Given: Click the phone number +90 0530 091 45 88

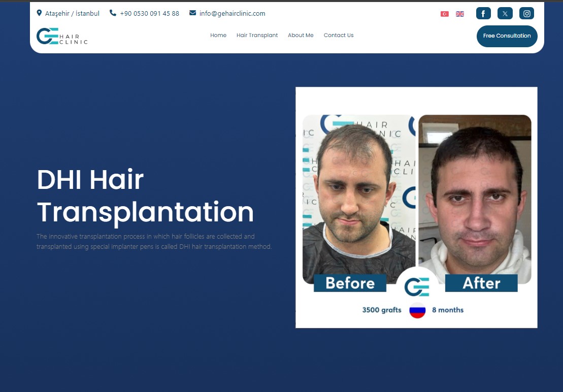Looking at the screenshot, I should click(x=149, y=14).
